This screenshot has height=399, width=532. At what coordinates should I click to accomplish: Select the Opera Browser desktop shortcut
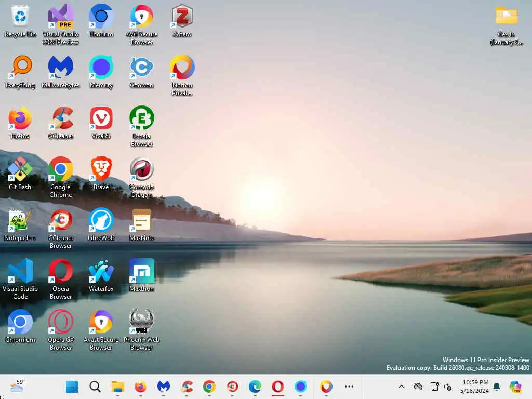pos(61,279)
